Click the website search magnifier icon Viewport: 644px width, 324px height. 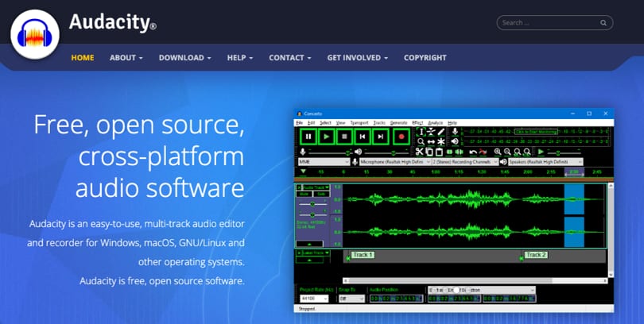(x=603, y=23)
